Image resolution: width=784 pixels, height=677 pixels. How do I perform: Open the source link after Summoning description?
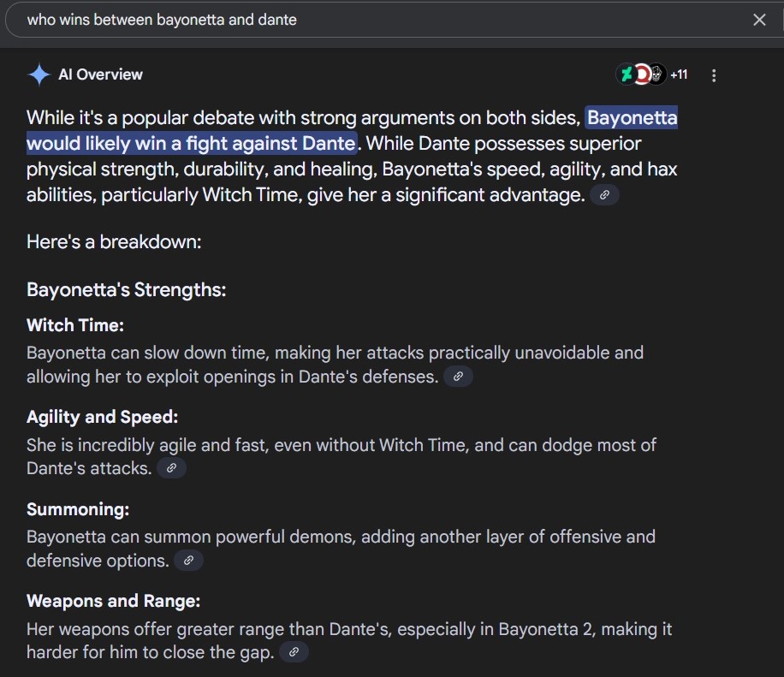point(188,561)
